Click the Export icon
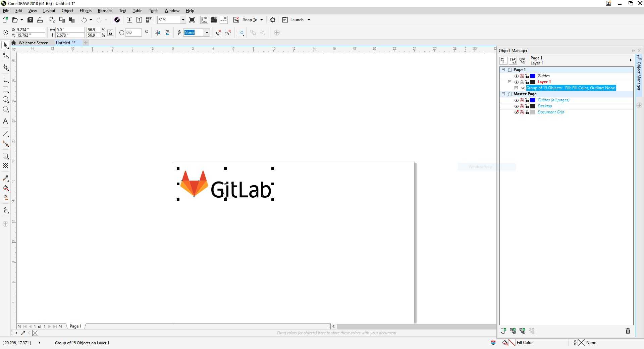Viewport: 644px width, 349px height. tap(139, 20)
